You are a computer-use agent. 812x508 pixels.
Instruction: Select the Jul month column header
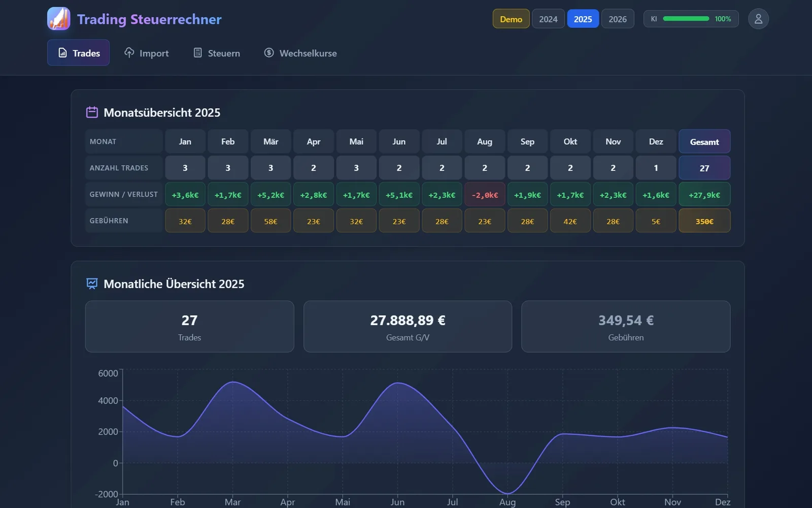point(442,141)
